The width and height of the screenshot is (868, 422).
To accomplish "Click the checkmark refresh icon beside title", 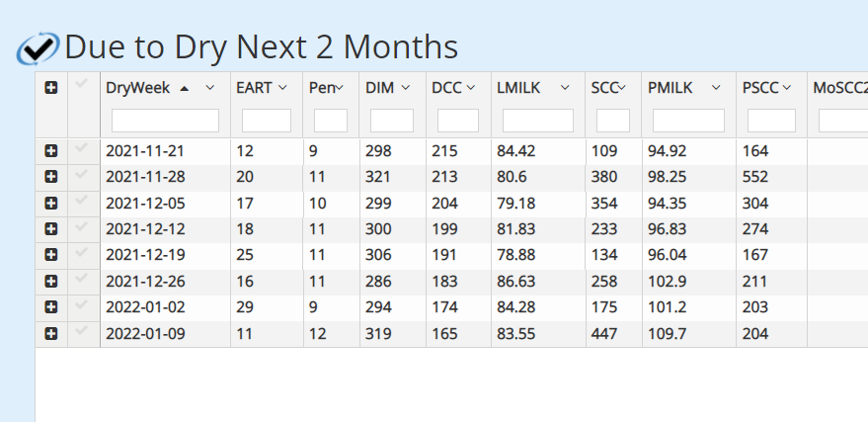I will point(38,48).
